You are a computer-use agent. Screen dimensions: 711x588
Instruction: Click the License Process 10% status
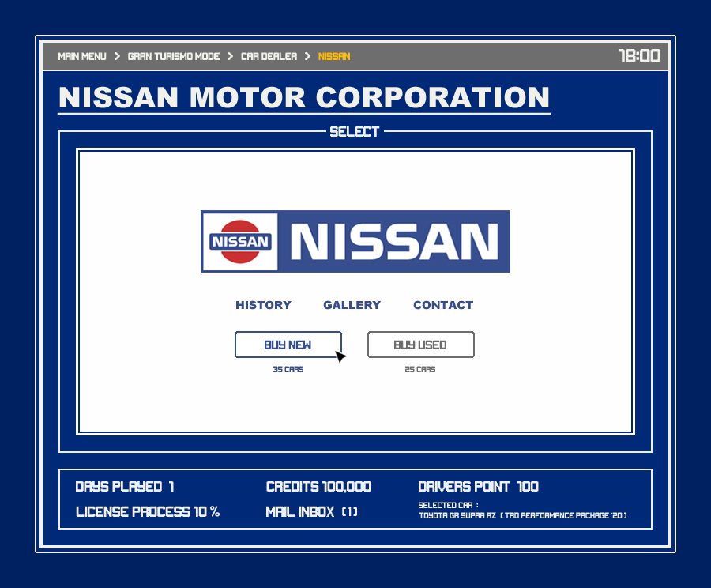pos(148,512)
